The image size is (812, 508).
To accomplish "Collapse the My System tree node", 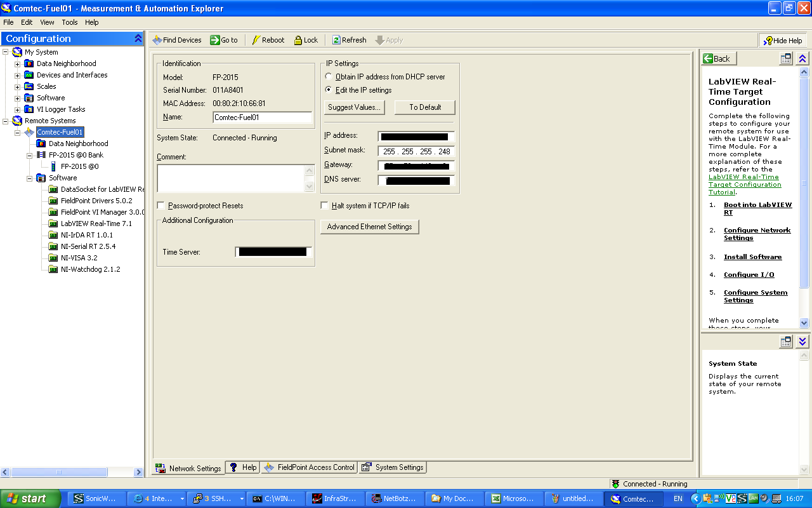I will click(x=6, y=52).
